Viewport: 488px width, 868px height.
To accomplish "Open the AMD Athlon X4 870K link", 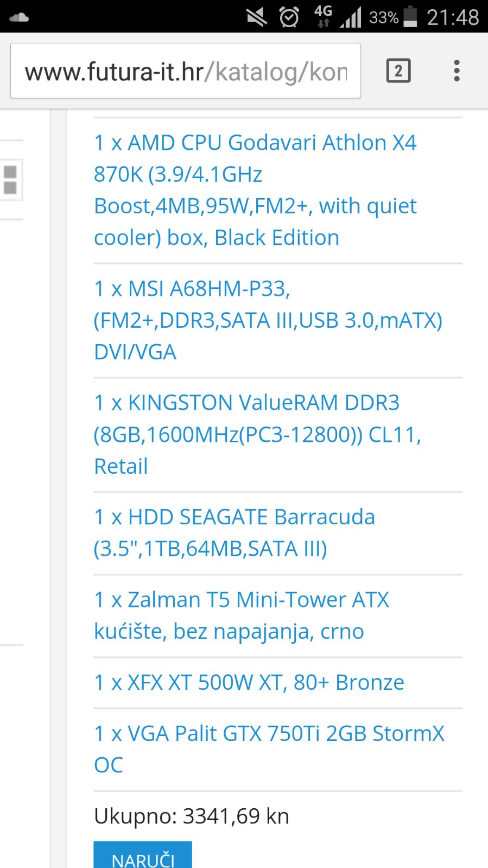I will coord(255,190).
